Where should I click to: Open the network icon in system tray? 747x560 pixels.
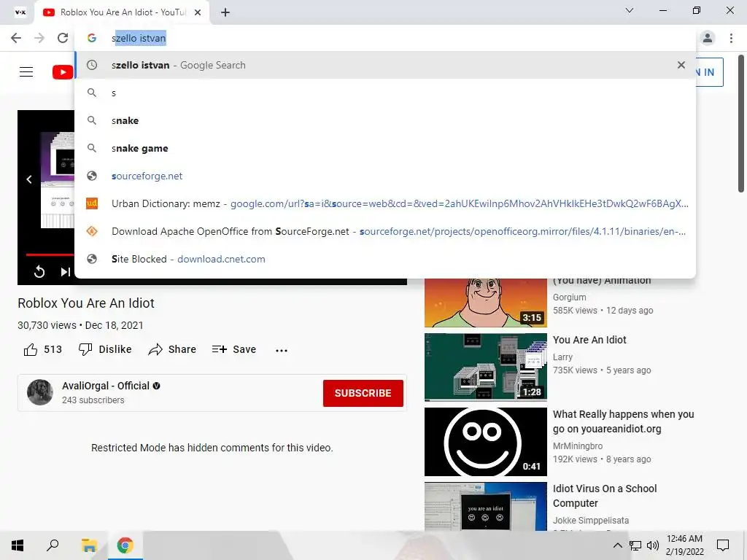pos(635,545)
